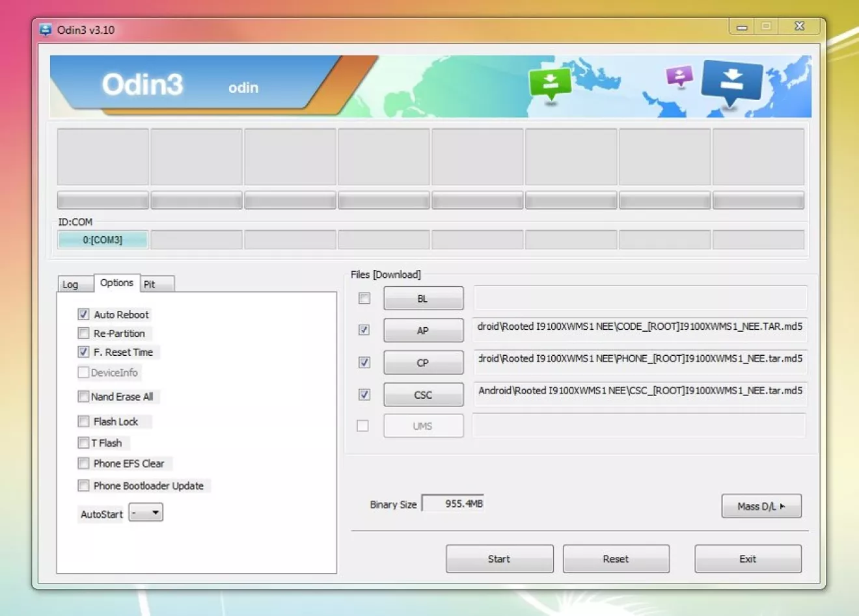Enable the Re-Partition option
This screenshot has width=859, height=616.
(x=83, y=333)
